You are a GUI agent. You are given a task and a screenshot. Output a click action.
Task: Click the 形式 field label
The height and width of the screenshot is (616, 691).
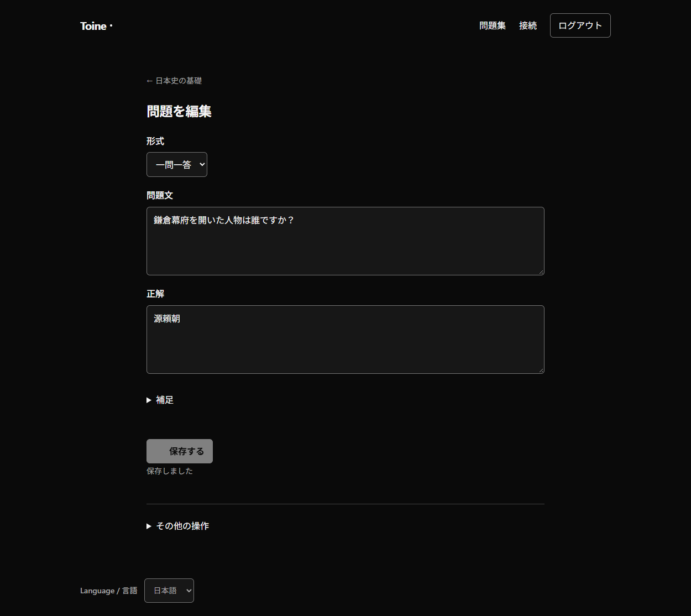pos(155,142)
